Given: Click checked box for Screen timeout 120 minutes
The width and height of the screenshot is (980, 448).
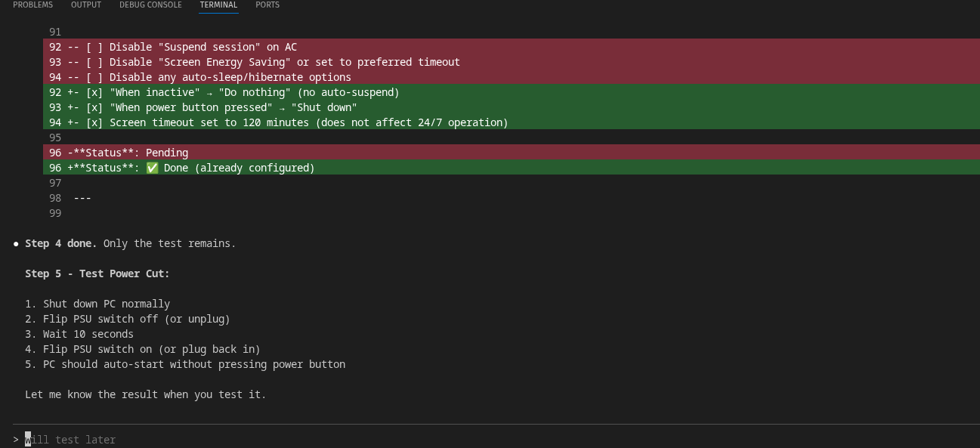Looking at the screenshot, I should coord(94,122).
